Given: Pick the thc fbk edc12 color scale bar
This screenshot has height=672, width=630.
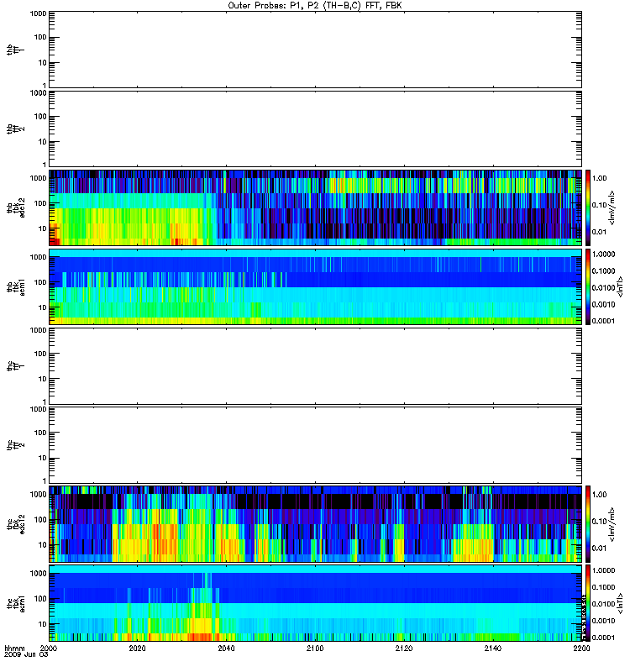Looking at the screenshot, I should [x=588, y=524].
